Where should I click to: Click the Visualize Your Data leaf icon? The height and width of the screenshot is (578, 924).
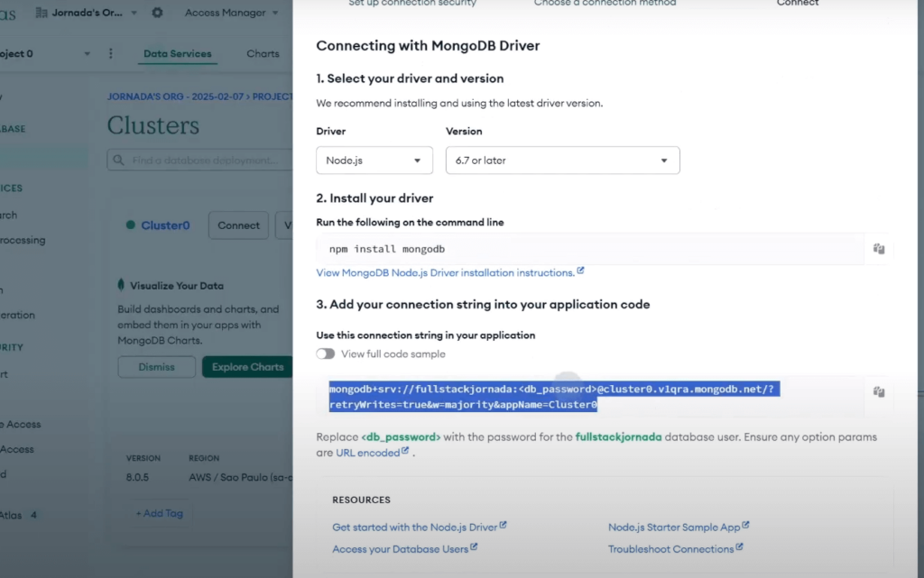tap(122, 286)
